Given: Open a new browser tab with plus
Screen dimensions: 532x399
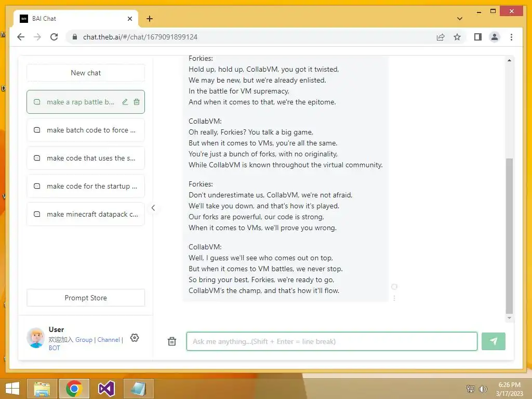Looking at the screenshot, I should click(x=150, y=19).
